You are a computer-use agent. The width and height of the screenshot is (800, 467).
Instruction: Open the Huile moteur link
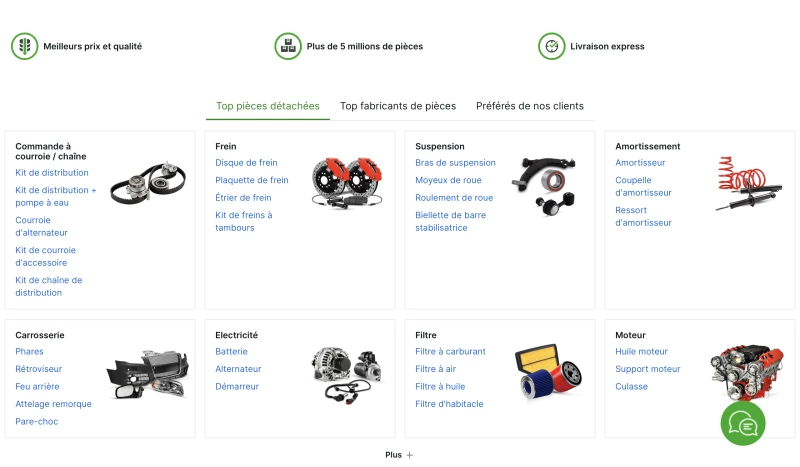click(641, 352)
